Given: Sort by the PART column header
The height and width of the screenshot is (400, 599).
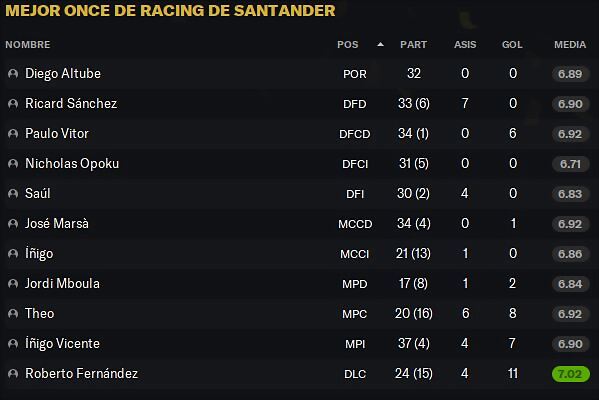Looking at the screenshot, I should pyautogui.click(x=413, y=45).
